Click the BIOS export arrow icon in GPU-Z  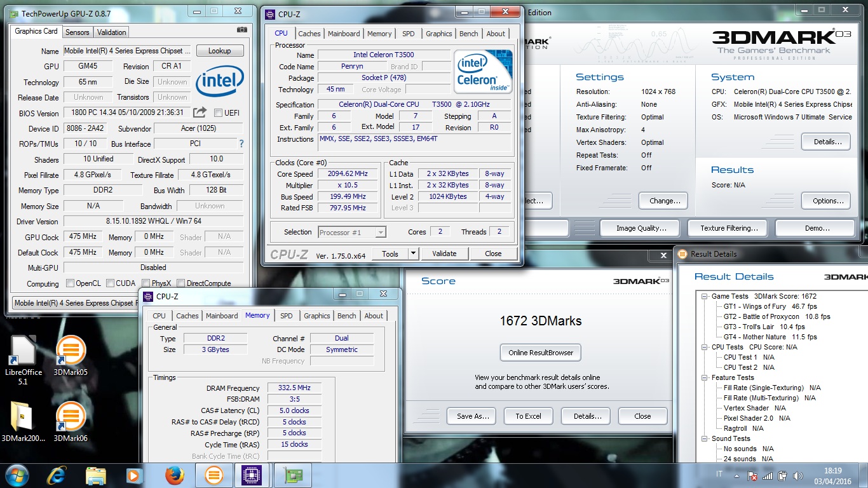200,112
